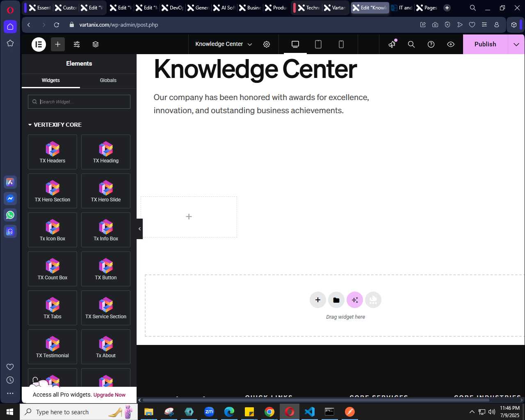Select the TX Hero Section widget
This screenshot has width=525, height=420.
coord(52,191)
